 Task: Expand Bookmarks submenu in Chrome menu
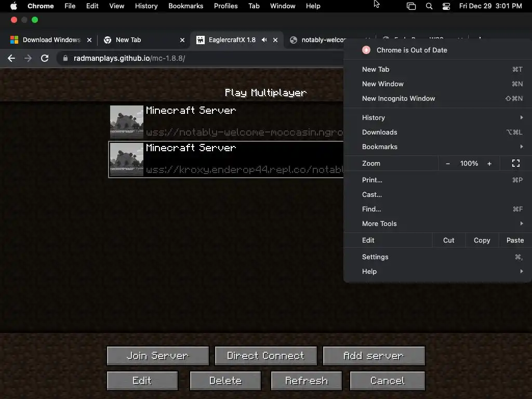point(437,147)
